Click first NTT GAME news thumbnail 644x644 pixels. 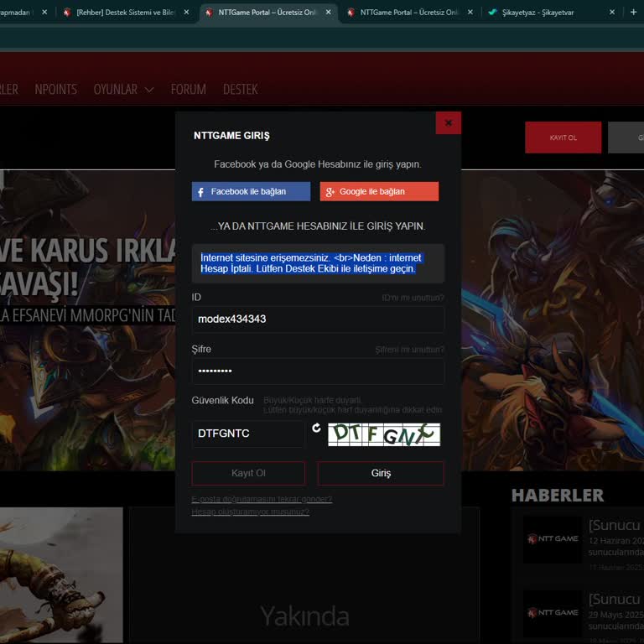tap(553, 539)
